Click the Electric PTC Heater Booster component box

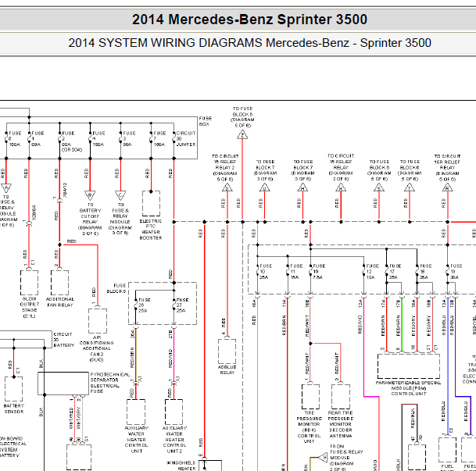(x=151, y=204)
